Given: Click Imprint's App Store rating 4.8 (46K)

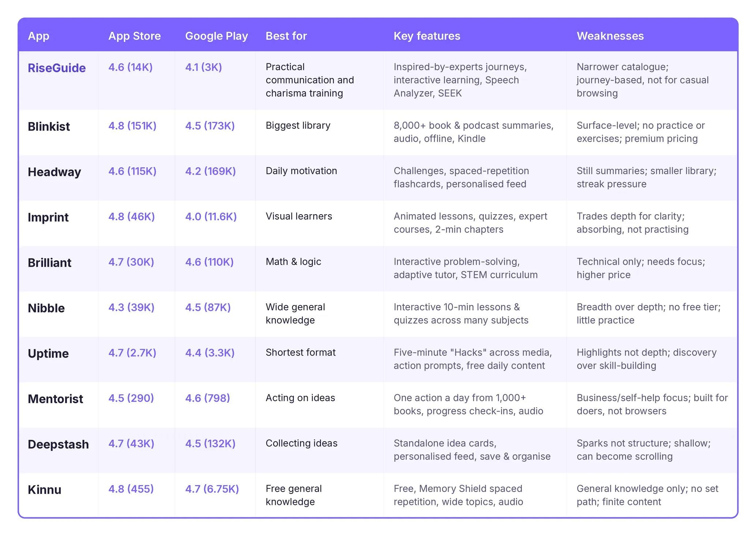Looking at the screenshot, I should [x=131, y=216].
